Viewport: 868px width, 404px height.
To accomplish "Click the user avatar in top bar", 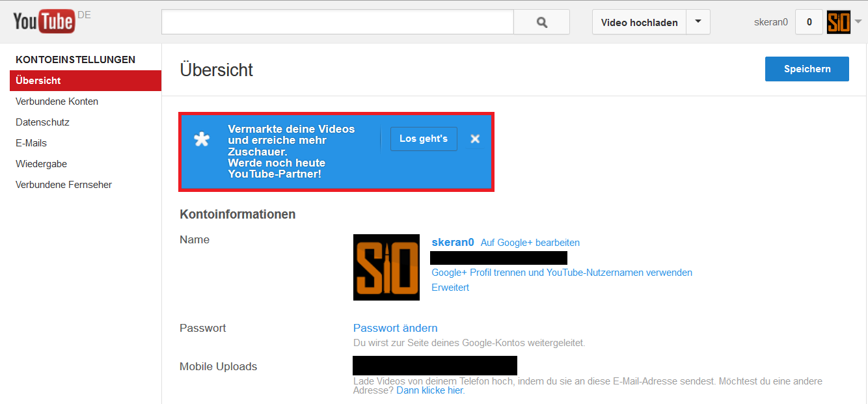I will pyautogui.click(x=838, y=22).
